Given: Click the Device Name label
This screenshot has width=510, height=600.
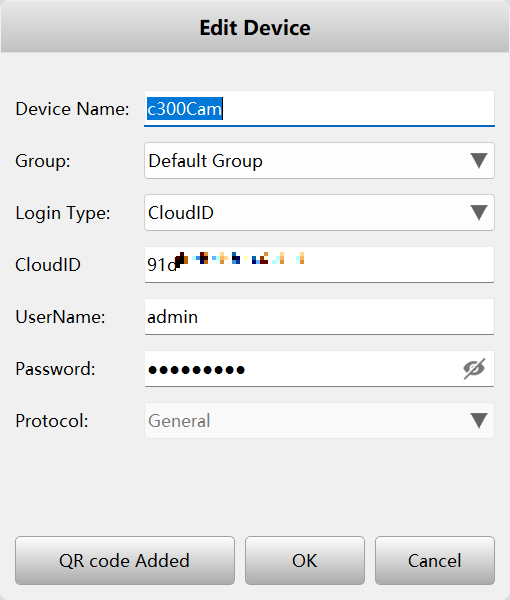Looking at the screenshot, I should 72,109.
